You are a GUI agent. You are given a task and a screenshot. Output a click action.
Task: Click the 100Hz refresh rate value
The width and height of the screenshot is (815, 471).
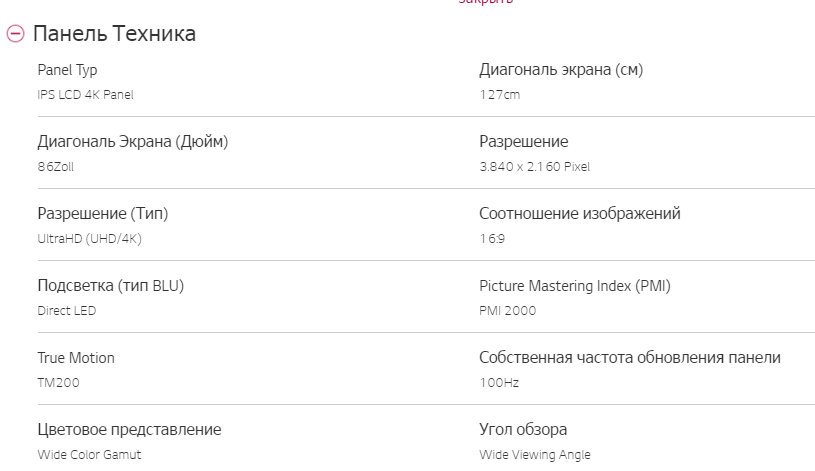pyautogui.click(x=499, y=383)
